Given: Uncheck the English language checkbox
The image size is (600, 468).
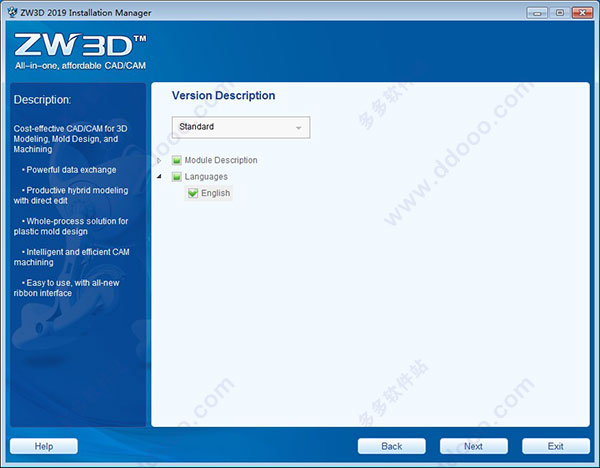Looking at the screenshot, I should click(x=193, y=193).
